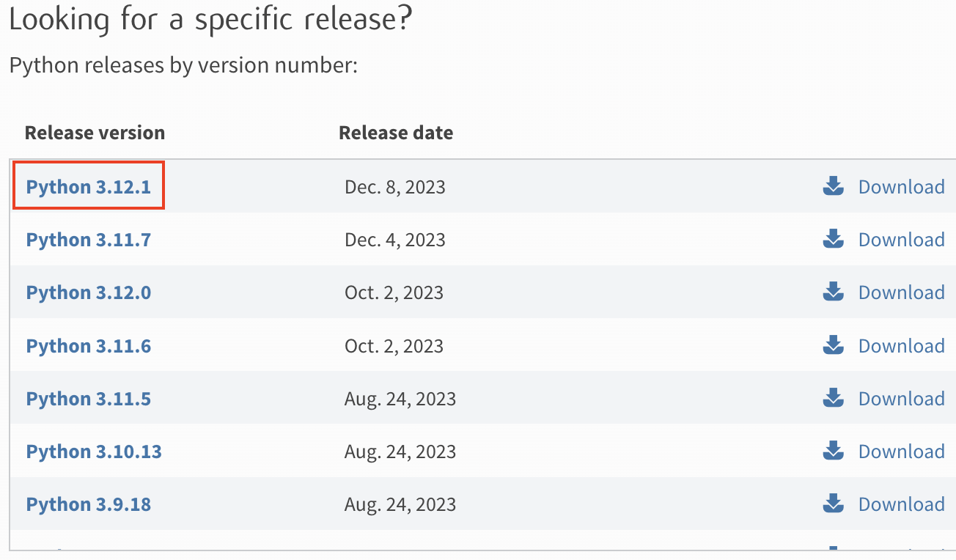The height and width of the screenshot is (560, 956).
Task: Visit the Python 3.9.18 release page
Action: (x=89, y=504)
